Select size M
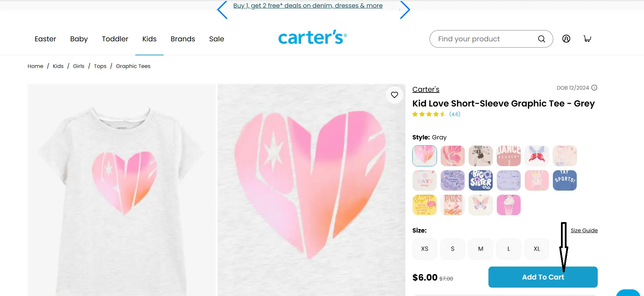Viewport: 644px width, 296px height. pyautogui.click(x=481, y=249)
